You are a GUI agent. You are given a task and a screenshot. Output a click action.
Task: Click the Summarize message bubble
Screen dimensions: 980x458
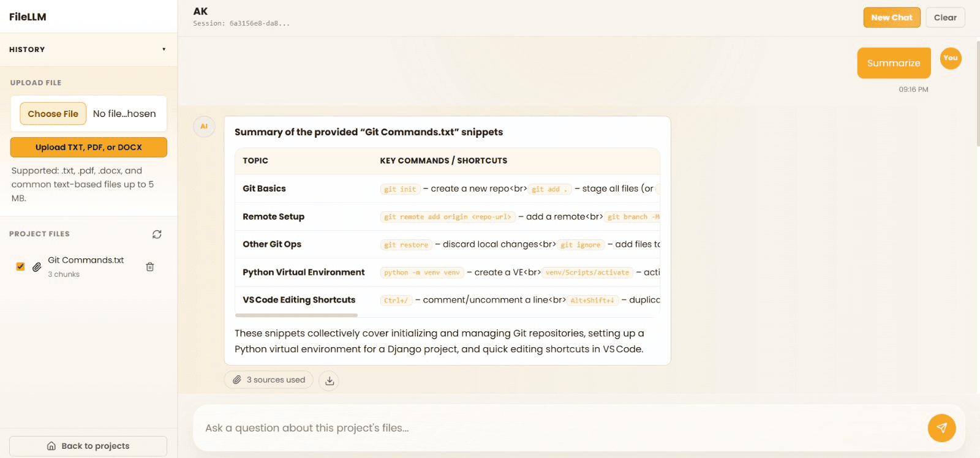click(x=893, y=63)
